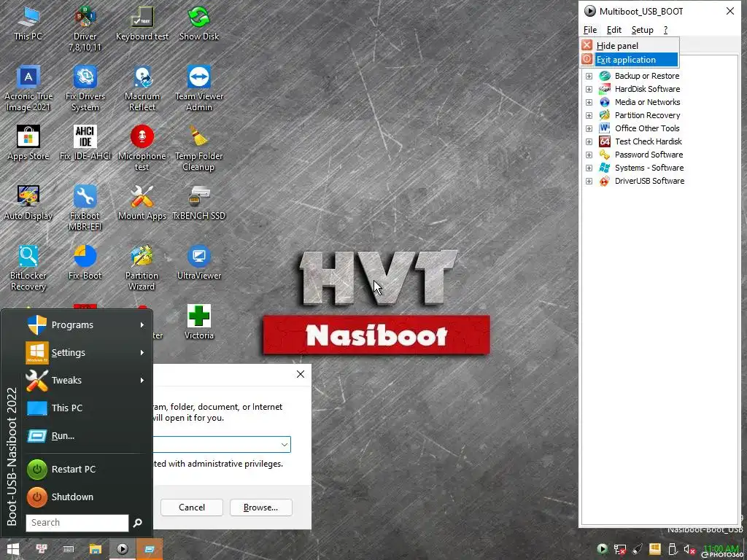Open File Explorer from the taskbar
Viewport: 747px width, 560px height.
click(96, 549)
